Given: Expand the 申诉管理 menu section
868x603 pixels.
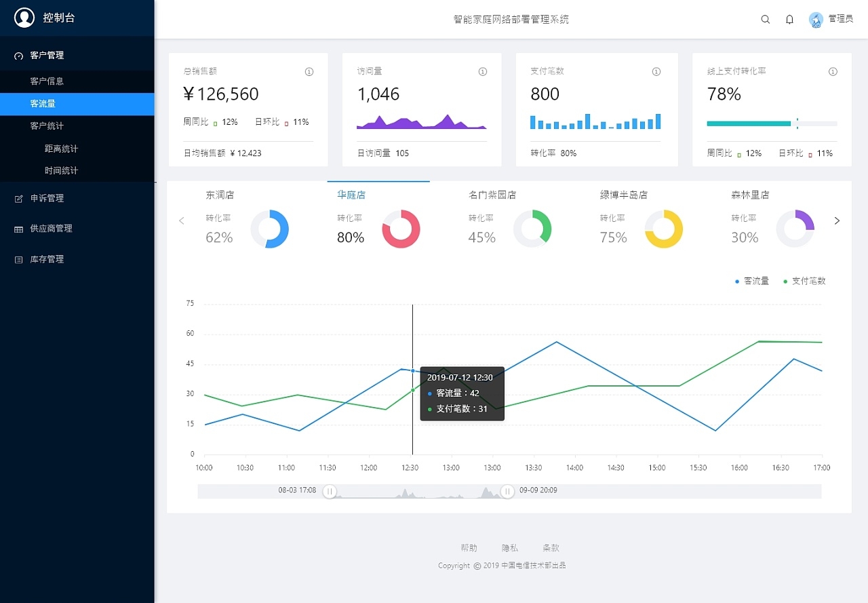Looking at the screenshot, I should (x=77, y=199).
